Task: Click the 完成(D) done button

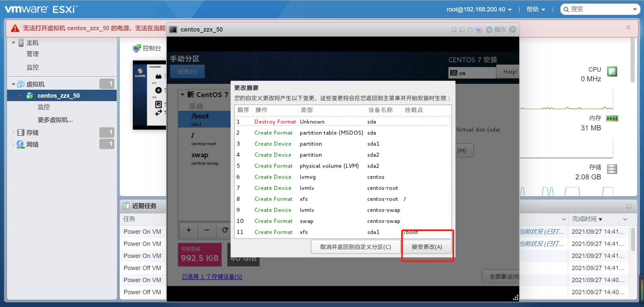Action: [187, 72]
